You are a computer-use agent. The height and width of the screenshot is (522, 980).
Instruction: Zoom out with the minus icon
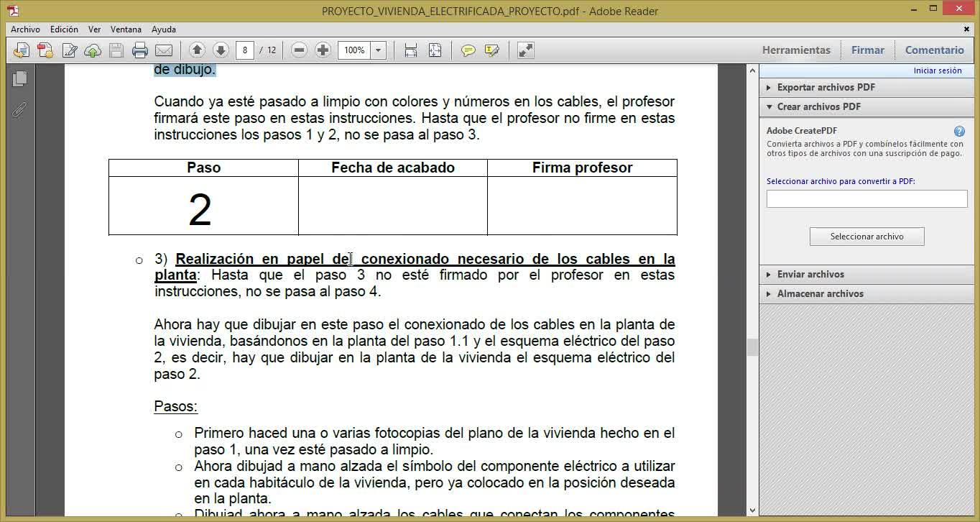coord(300,50)
